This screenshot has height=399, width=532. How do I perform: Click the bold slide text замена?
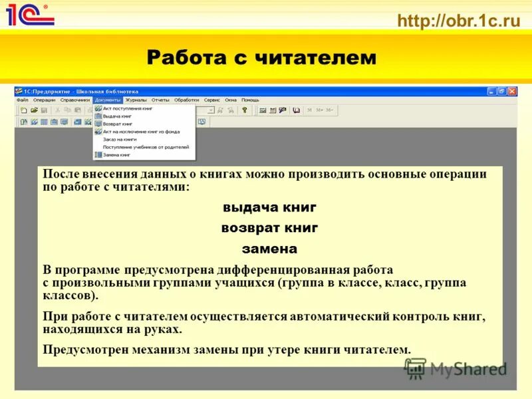point(269,249)
